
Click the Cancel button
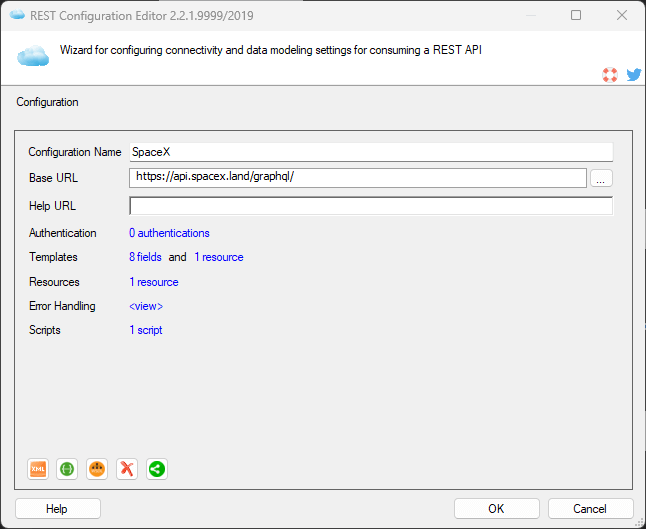coord(590,509)
